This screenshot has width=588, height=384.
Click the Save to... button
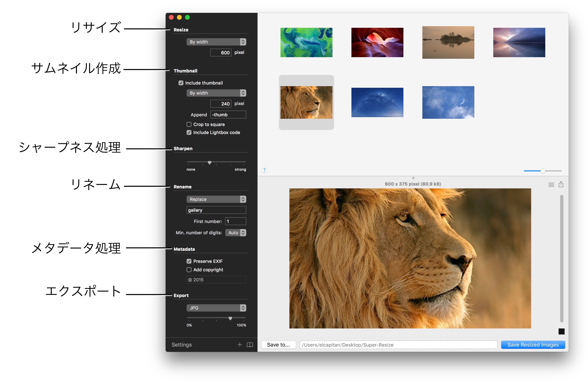[x=278, y=345]
